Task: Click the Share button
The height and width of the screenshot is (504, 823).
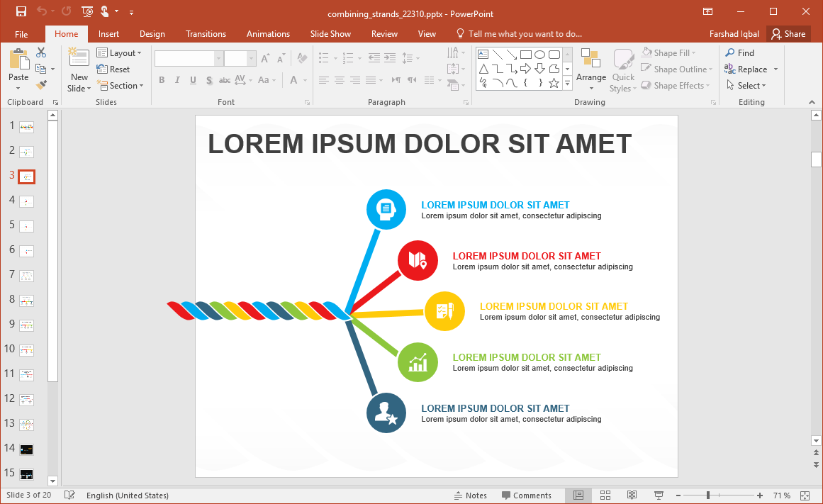Action: tap(788, 34)
